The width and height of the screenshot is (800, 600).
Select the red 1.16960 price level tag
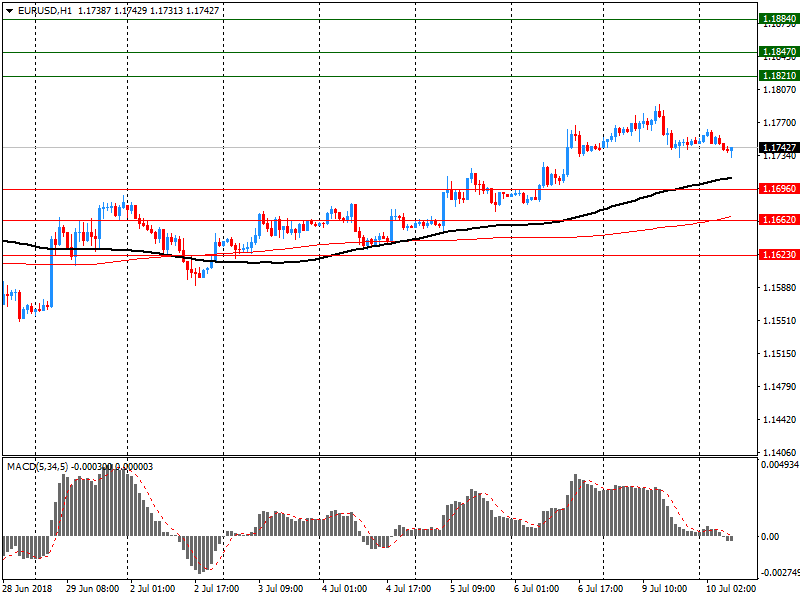(779, 189)
